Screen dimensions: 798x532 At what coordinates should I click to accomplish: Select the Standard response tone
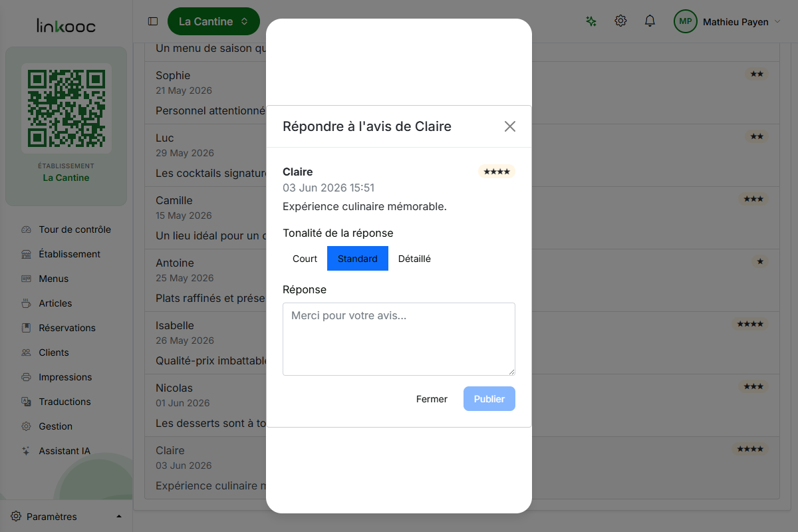pyautogui.click(x=358, y=259)
